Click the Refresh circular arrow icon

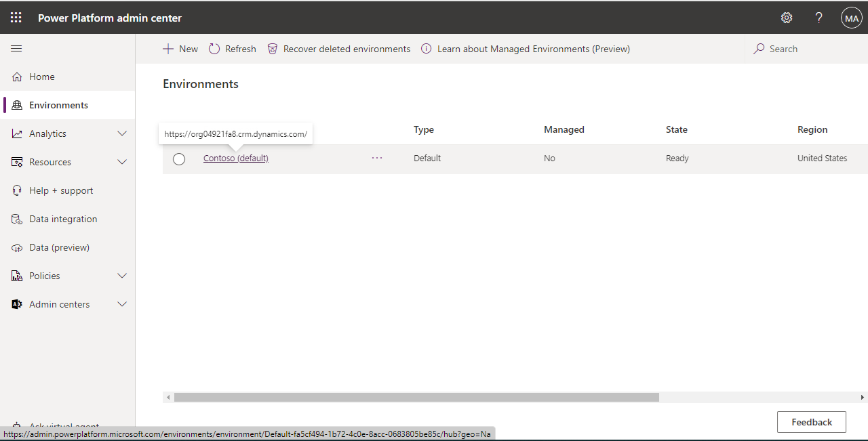(214, 49)
